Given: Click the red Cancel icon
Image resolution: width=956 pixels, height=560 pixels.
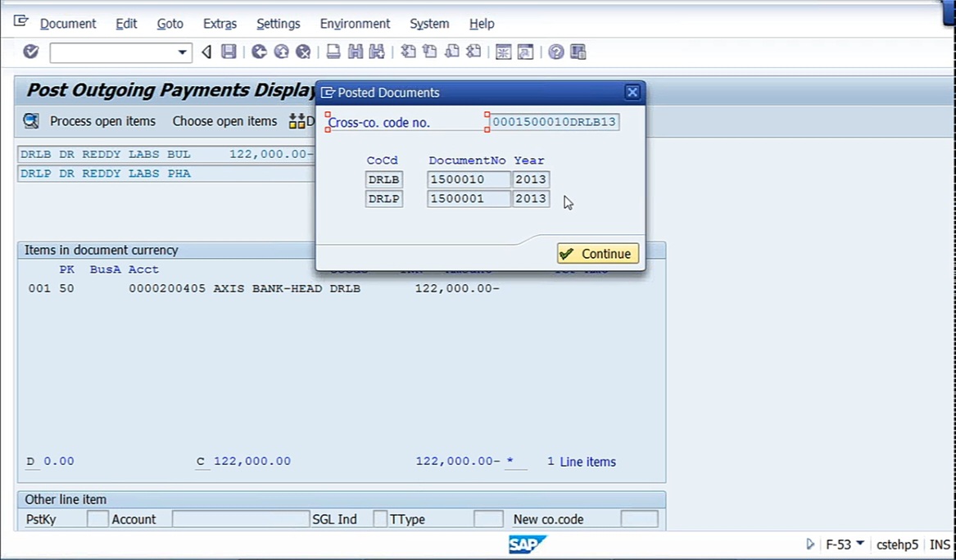Looking at the screenshot, I should (x=303, y=52).
